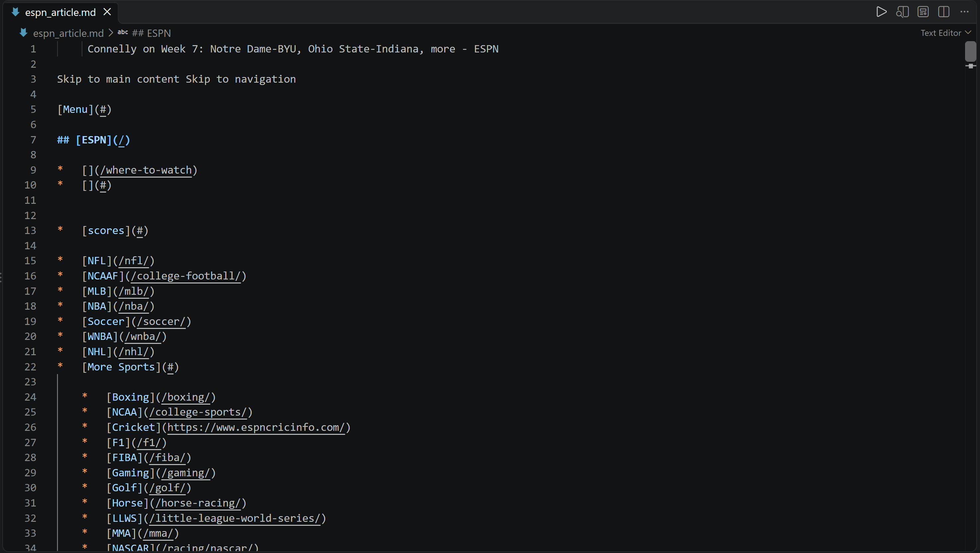Click line number 22 in the gutter
The image size is (980, 553).
tap(31, 367)
